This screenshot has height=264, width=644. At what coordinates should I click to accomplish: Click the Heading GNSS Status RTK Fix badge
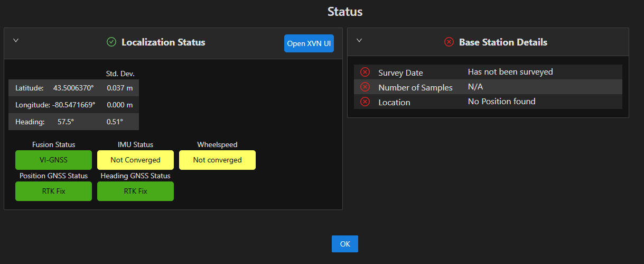135,191
